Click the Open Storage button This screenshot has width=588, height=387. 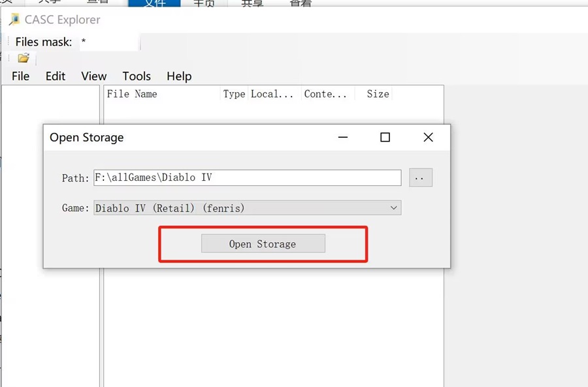point(263,244)
